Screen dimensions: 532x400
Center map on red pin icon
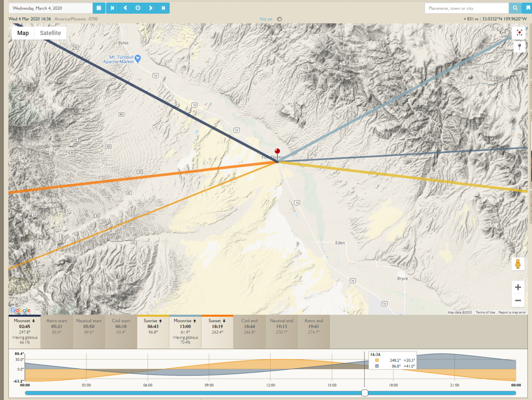pos(519,33)
